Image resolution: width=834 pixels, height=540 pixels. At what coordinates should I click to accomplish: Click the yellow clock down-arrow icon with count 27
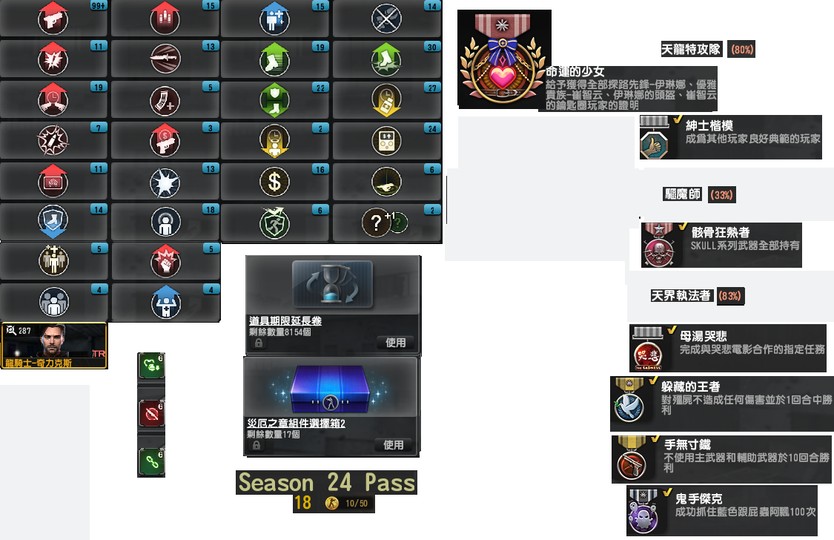click(x=386, y=100)
